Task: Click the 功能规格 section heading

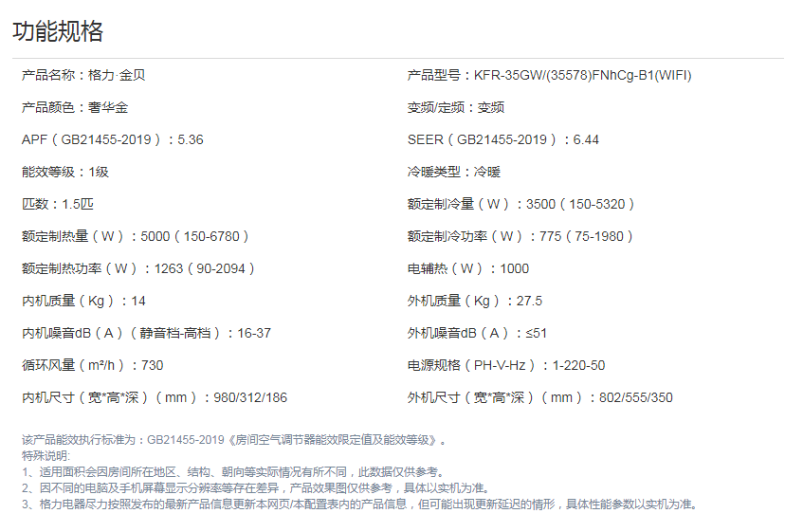Action: pos(58,31)
